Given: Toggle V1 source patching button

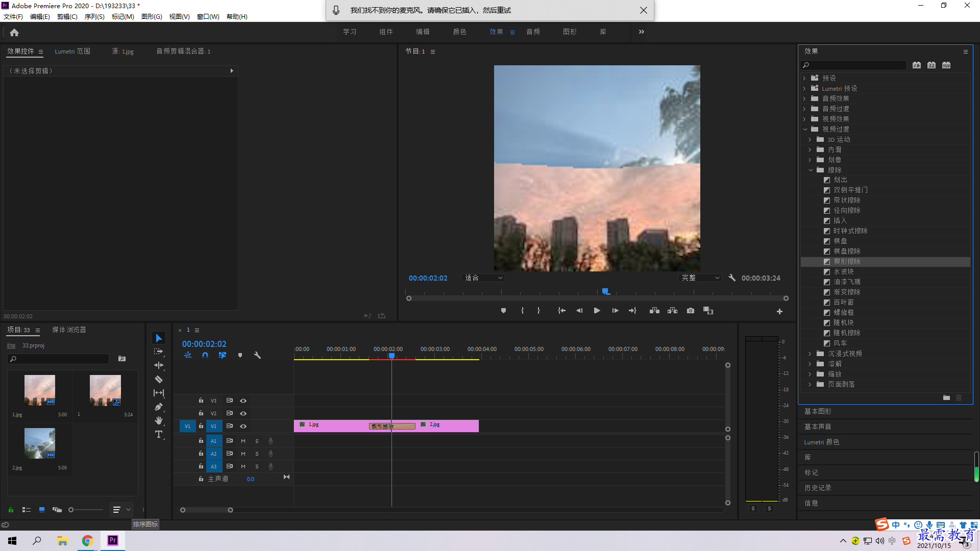Looking at the screenshot, I should click(x=187, y=427).
